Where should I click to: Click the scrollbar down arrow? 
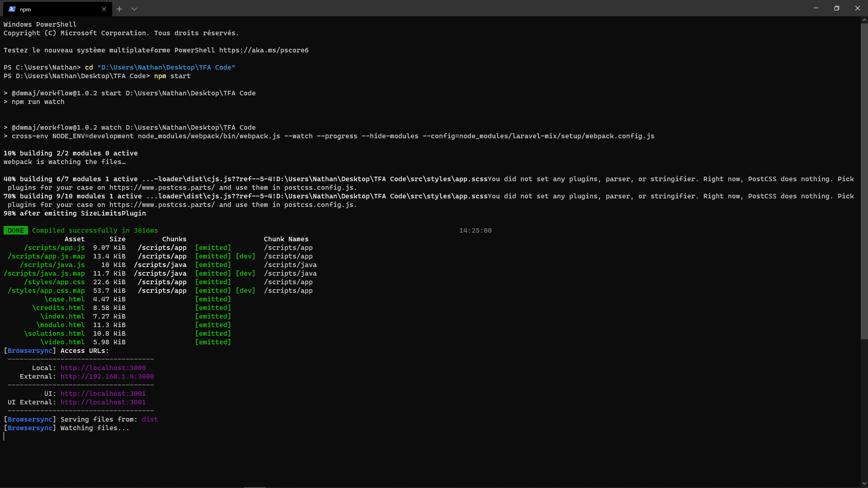[x=864, y=484]
